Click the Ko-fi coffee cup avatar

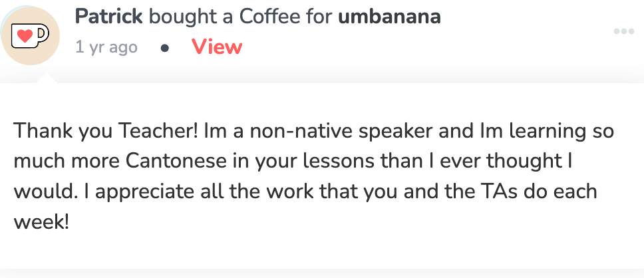click(x=30, y=36)
